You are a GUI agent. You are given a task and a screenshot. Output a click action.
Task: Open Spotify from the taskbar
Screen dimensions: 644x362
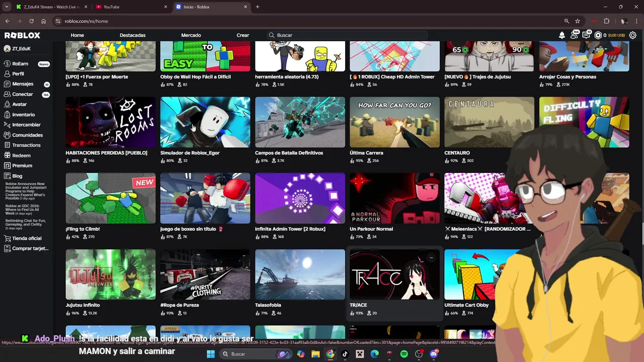point(404,354)
